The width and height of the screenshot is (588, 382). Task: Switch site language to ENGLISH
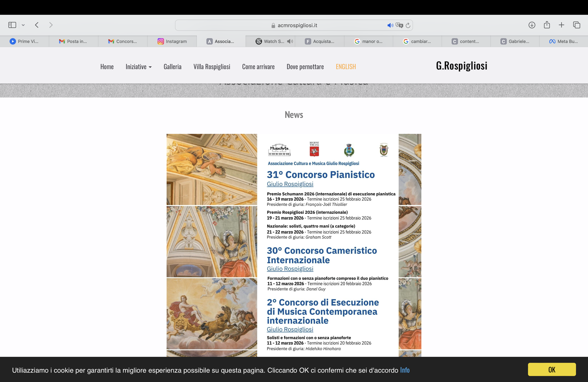coord(346,67)
